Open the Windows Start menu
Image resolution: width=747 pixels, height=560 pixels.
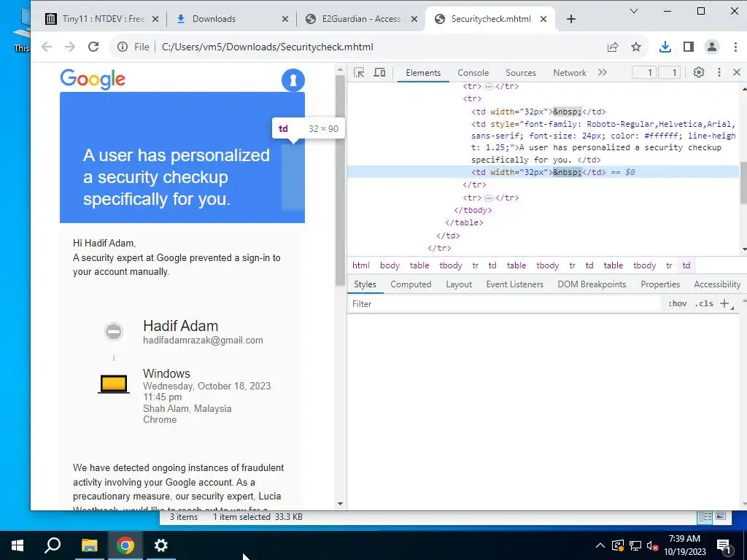coord(18,545)
